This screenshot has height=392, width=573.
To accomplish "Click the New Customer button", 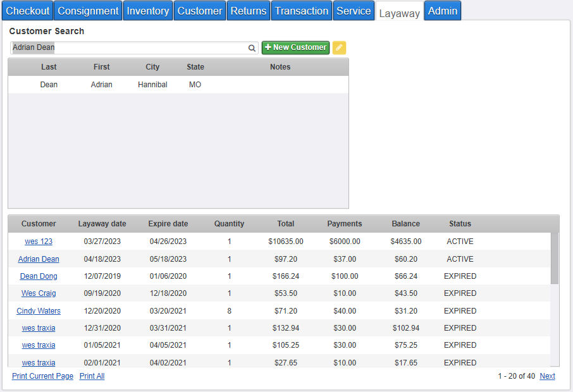I will click(x=295, y=47).
